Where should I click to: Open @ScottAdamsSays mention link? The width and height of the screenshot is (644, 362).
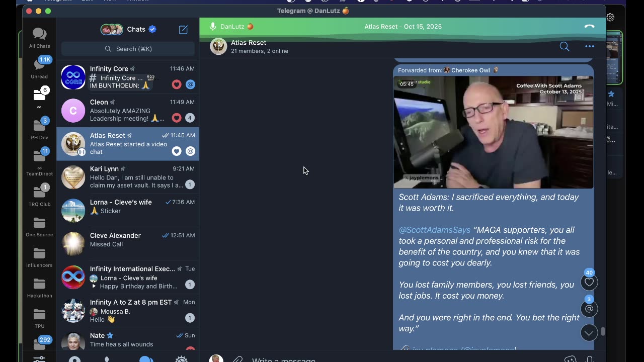435,230
